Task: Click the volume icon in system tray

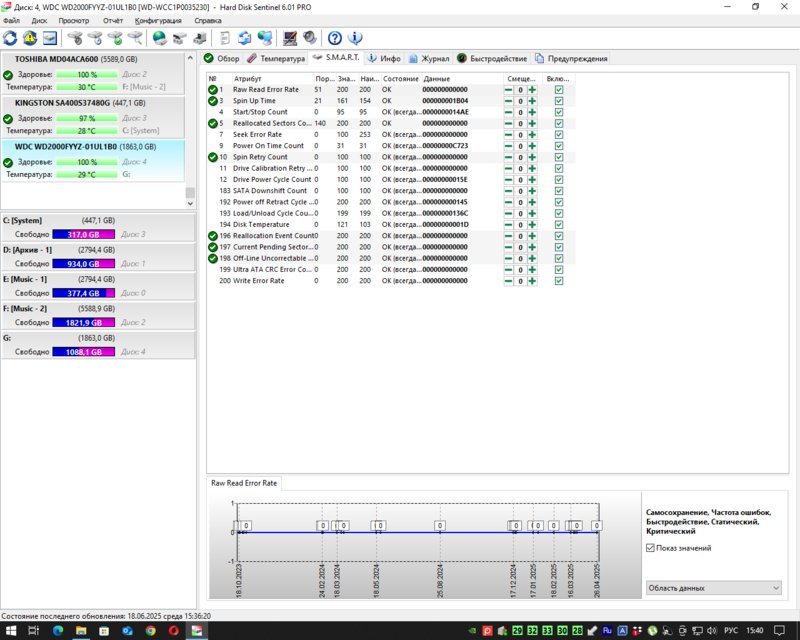Action: (712, 630)
